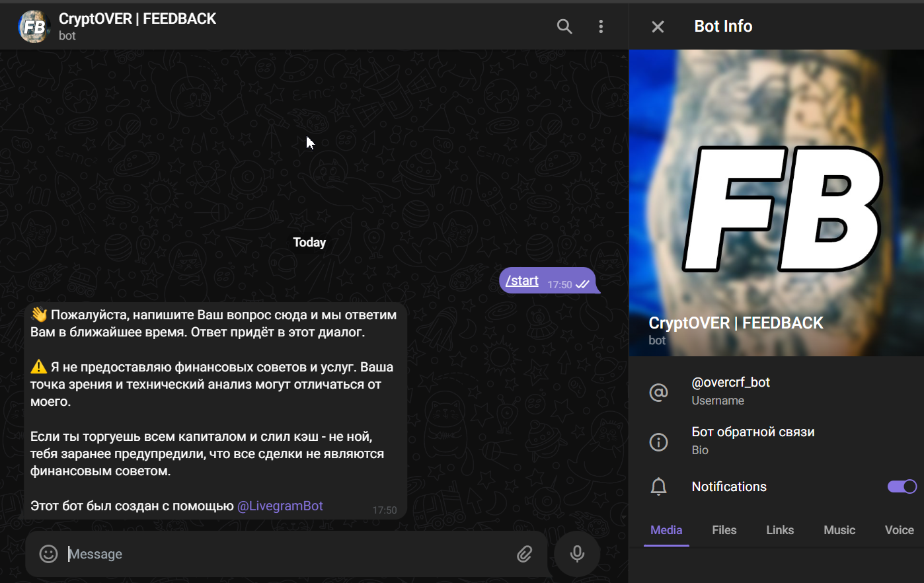Screen dimensions: 924x583
Task: Click the CryptOVER | FEEDBACK name on profile photo
Action: [736, 323]
